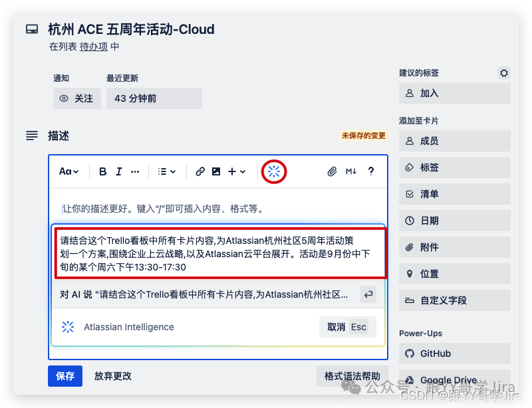Image resolution: width=532 pixels, height=408 pixels.
Task: Click 加入 to join the card
Action: 455,93
